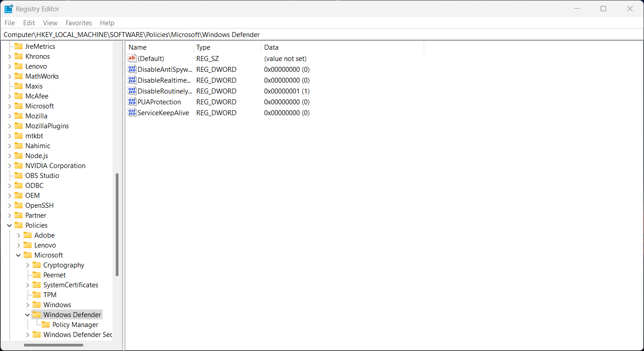Open the Favorites menu
The height and width of the screenshot is (351, 644).
(x=78, y=23)
